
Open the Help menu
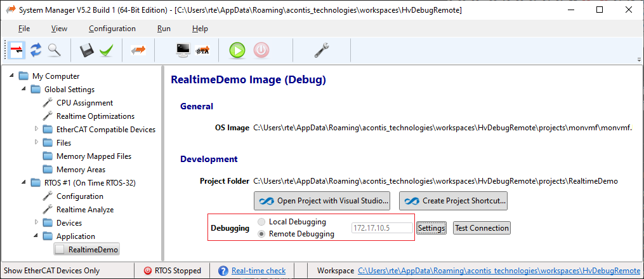(200, 29)
